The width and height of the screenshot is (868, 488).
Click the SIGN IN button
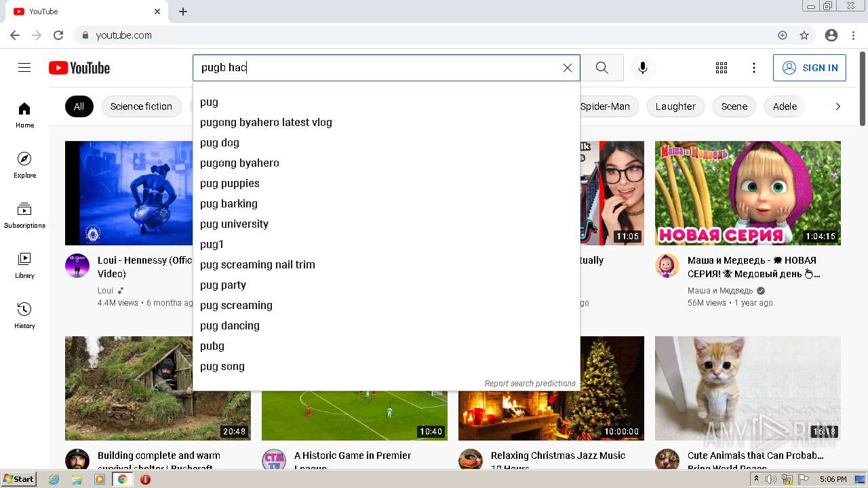pyautogui.click(x=810, y=68)
